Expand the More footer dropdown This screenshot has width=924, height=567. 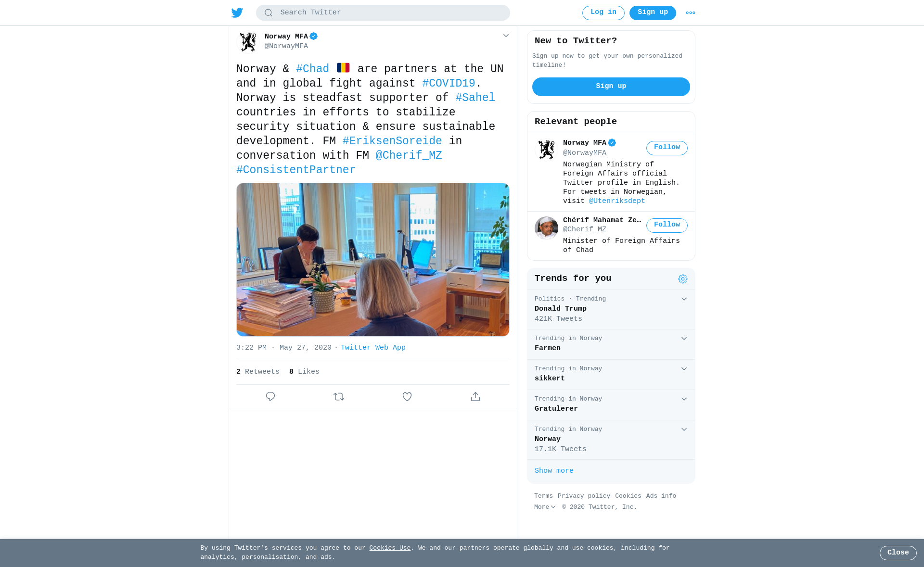click(545, 507)
